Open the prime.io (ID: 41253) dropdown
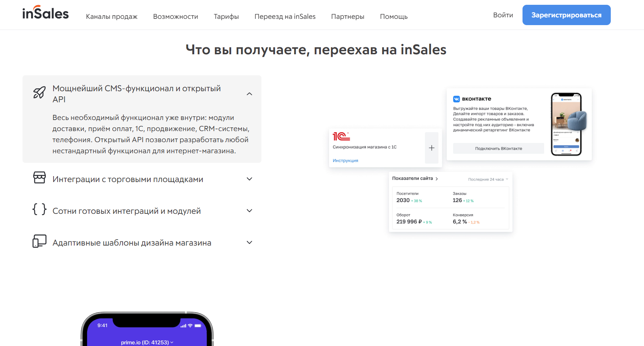The image size is (644, 346). 147,342
